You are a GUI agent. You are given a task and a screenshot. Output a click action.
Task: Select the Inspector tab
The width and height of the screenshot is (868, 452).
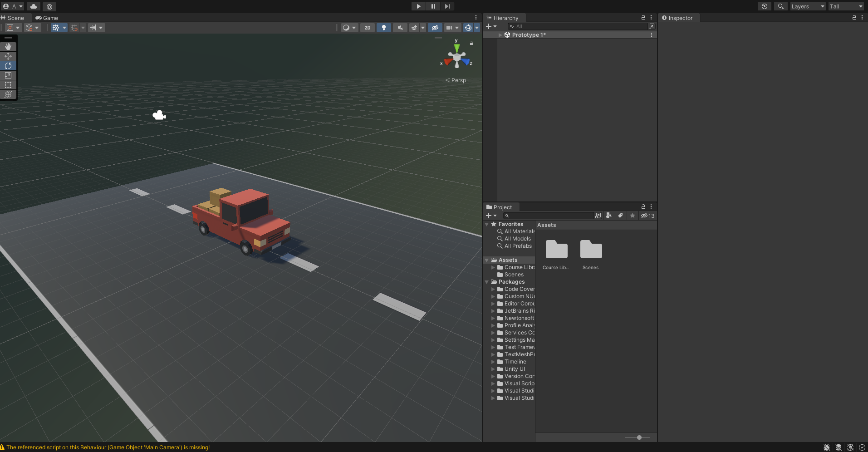(680, 18)
